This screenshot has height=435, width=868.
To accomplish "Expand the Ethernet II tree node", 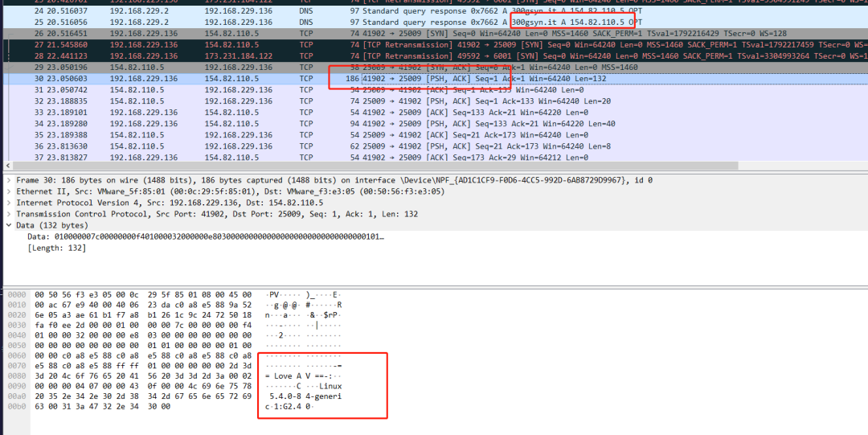I will 9,191.
